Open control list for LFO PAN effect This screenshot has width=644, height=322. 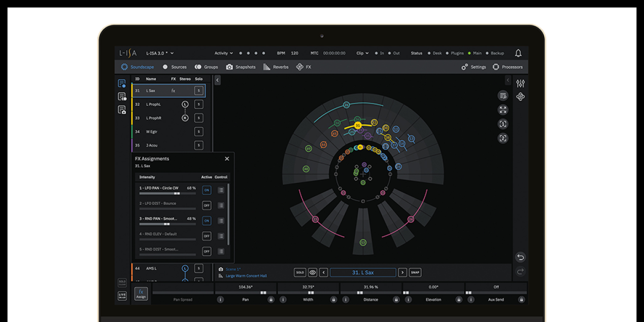[221, 190]
